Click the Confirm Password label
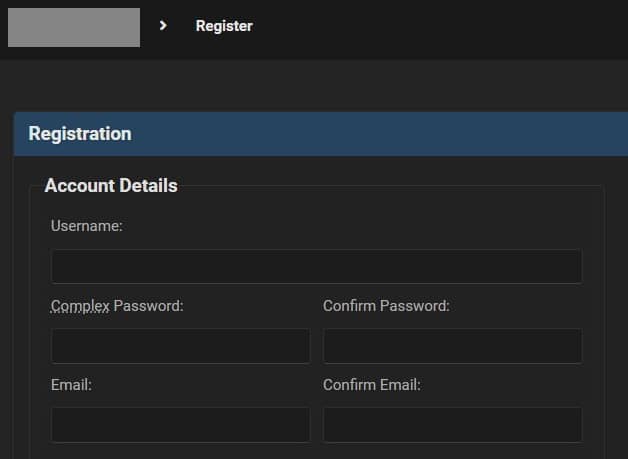628x459 pixels. (x=386, y=306)
